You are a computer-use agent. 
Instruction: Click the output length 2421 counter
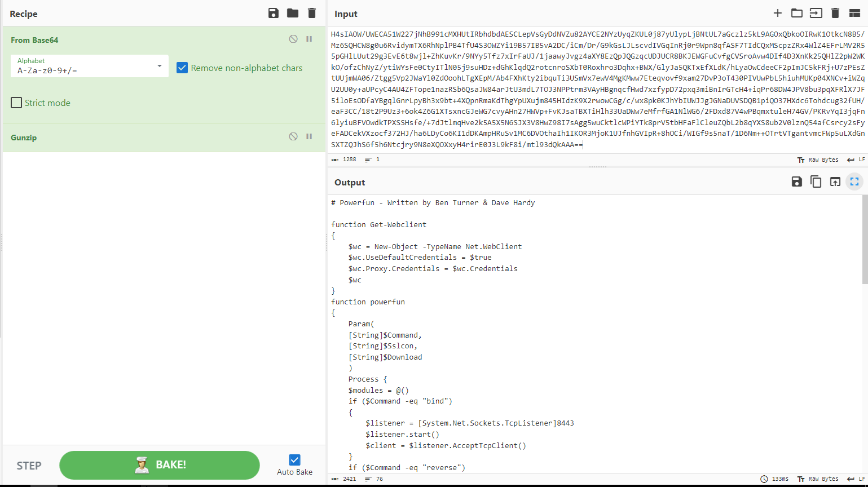[x=344, y=479]
